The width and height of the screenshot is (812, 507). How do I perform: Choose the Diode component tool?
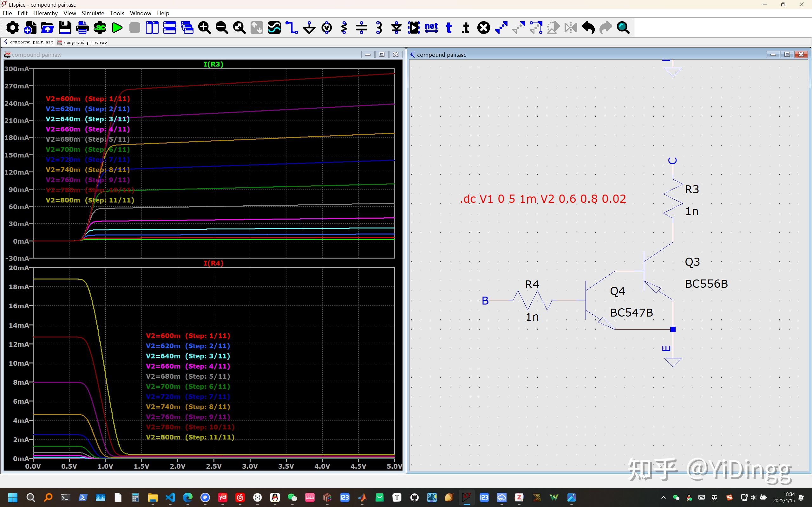pos(396,28)
